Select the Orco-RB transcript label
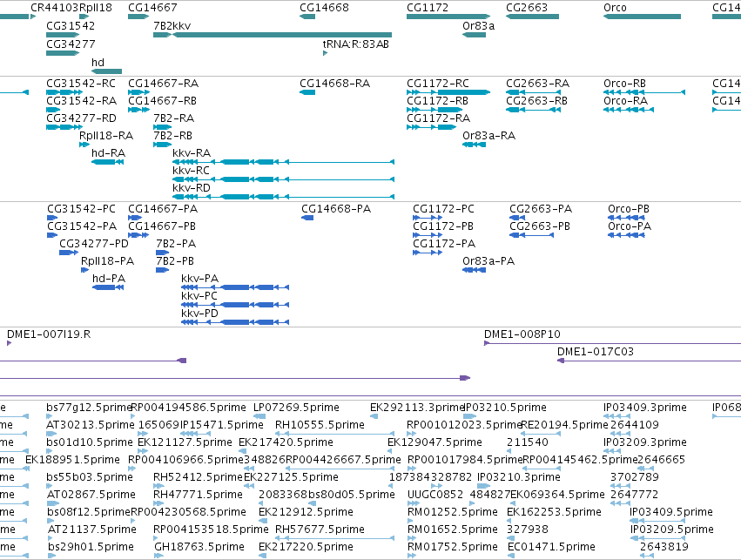 point(624,84)
